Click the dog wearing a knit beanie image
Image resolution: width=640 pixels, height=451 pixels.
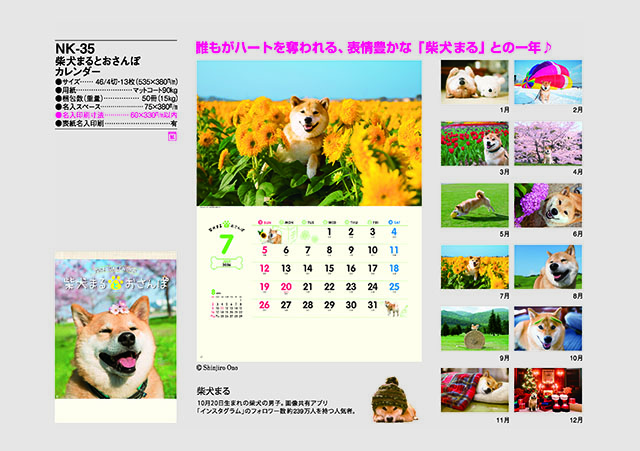click(x=393, y=400)
